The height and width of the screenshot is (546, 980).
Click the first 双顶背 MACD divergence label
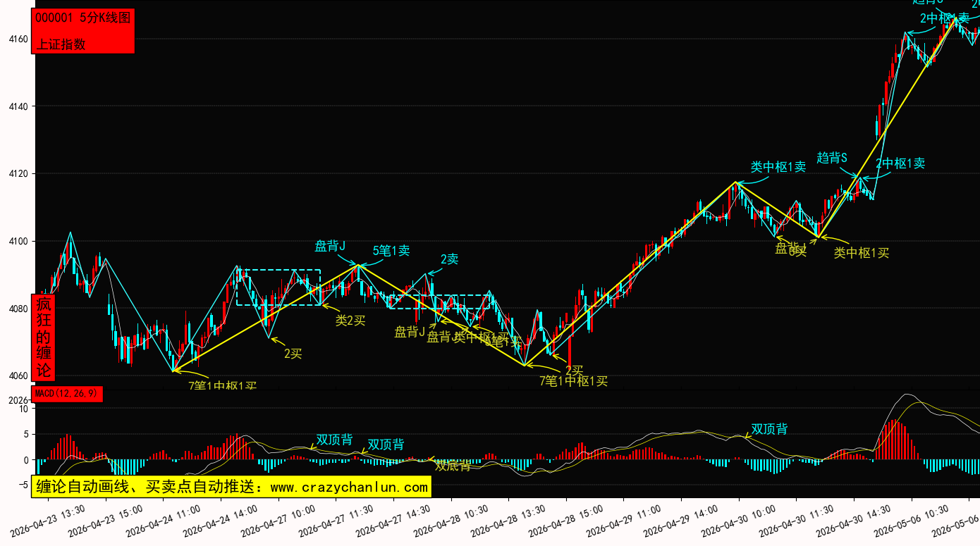tap(334, 440)
